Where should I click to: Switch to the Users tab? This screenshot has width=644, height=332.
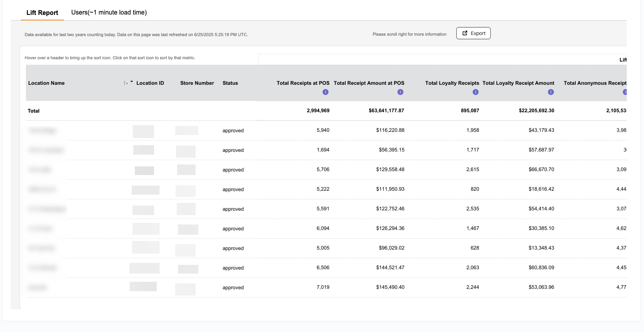click(109, 13)
